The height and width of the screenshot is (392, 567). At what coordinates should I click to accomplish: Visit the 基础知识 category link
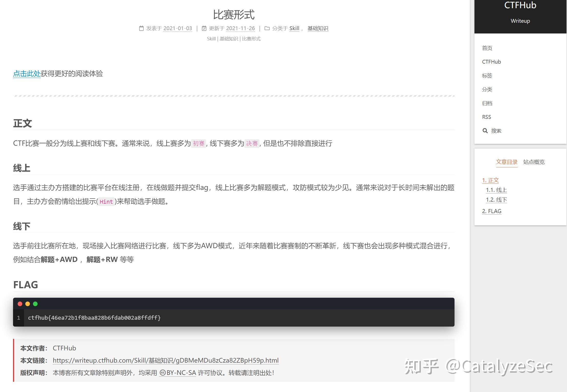(x=318, y=28)
